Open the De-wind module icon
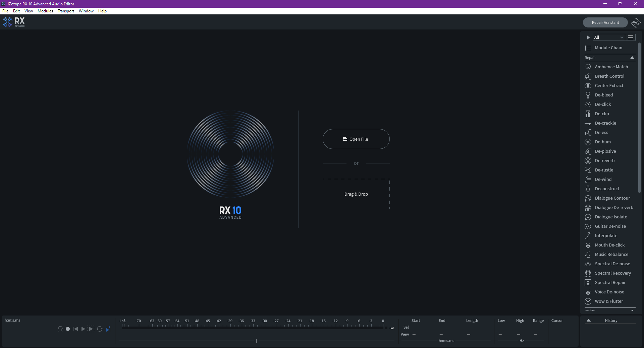 point(588,180)
